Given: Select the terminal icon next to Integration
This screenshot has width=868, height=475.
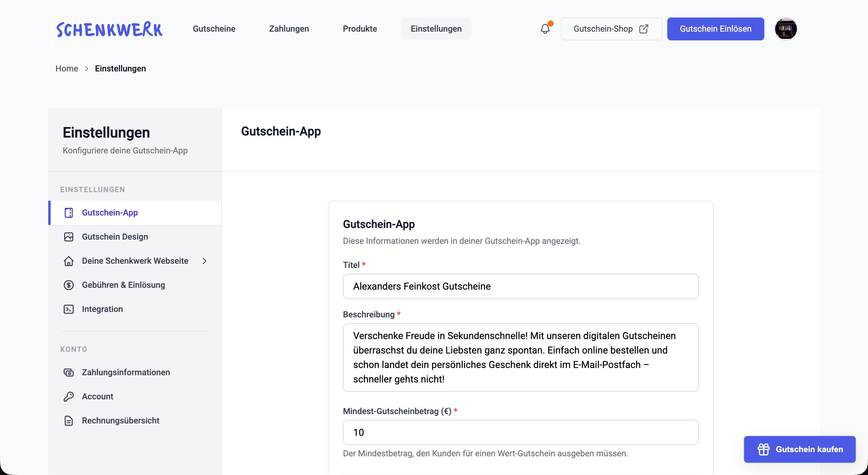Looking at the screenshot, I should tap(69, 309).
